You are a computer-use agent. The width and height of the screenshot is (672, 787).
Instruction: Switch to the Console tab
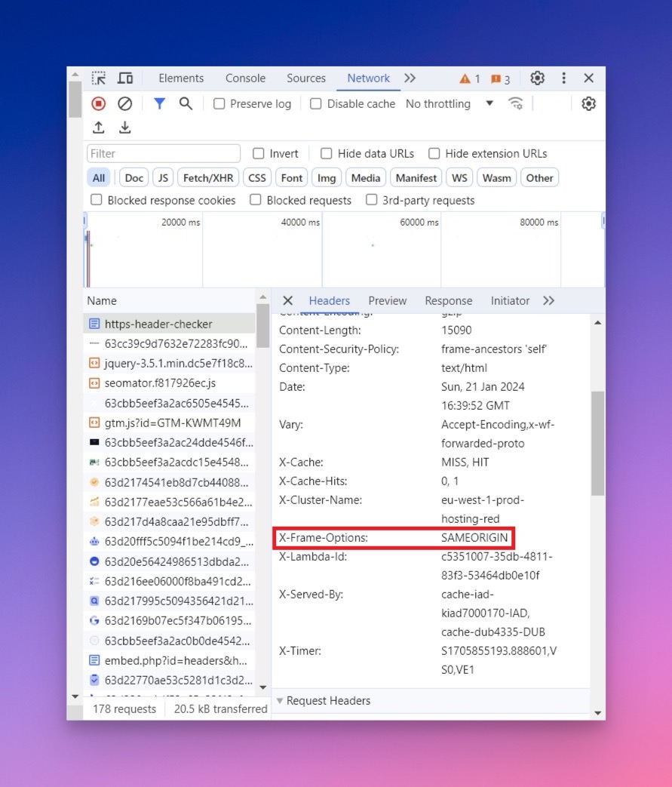pyautogui.click(x=244, y=78)
